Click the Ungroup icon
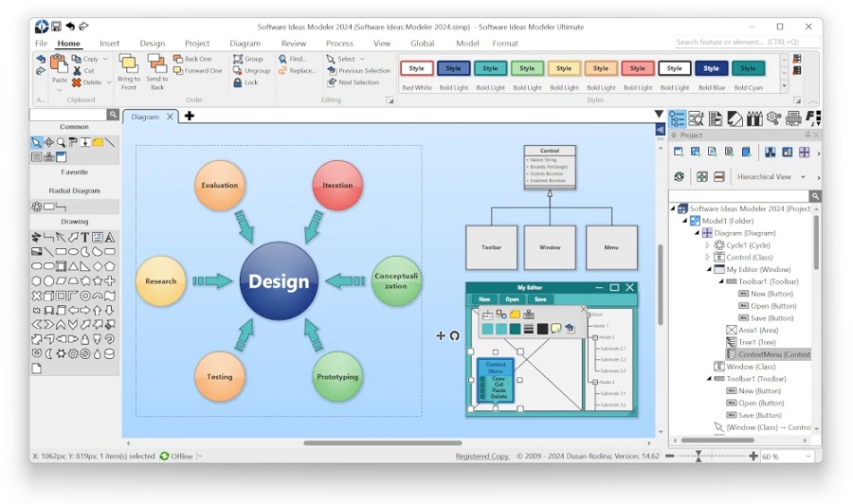 pos(238,71)
